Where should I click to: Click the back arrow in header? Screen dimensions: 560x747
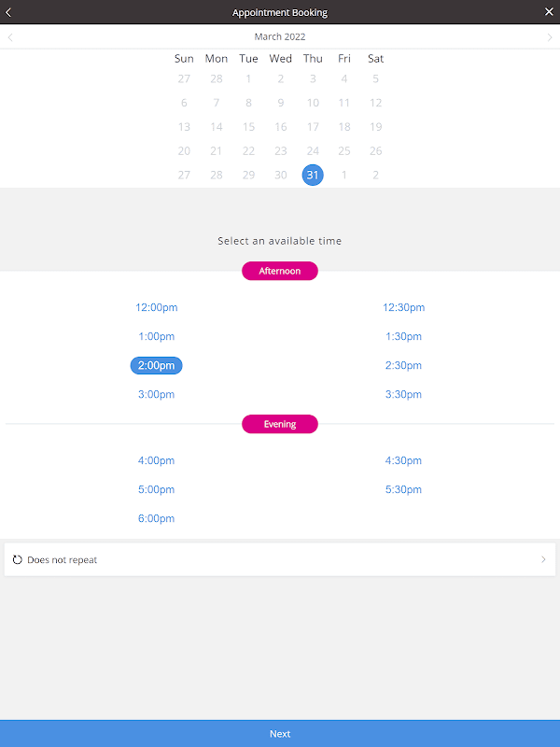9,12
